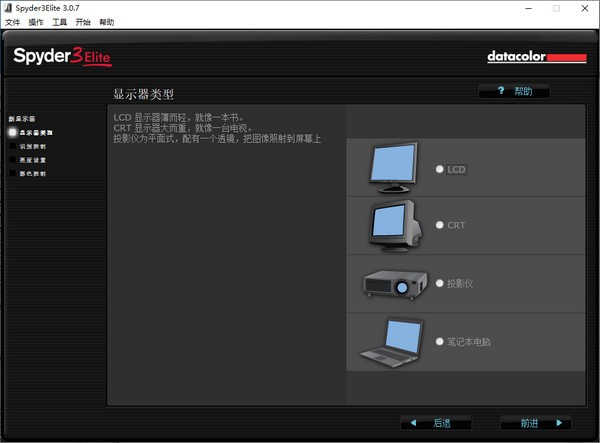Open the 操作 menu
The width and height of the screenshot is (600, 443).
click(36, 22)
